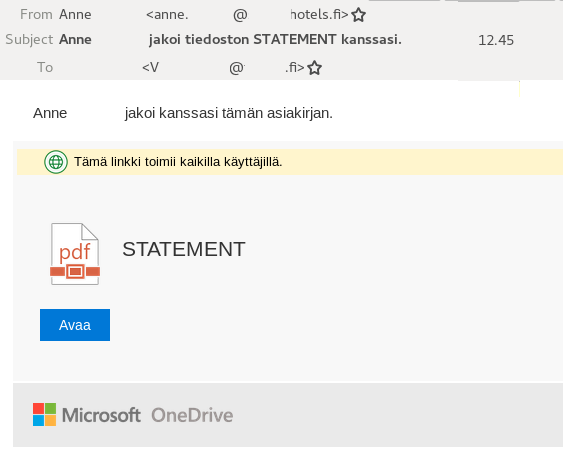563x471 pixels.
Task: Click the From label in header
Action: pos(36,14)
